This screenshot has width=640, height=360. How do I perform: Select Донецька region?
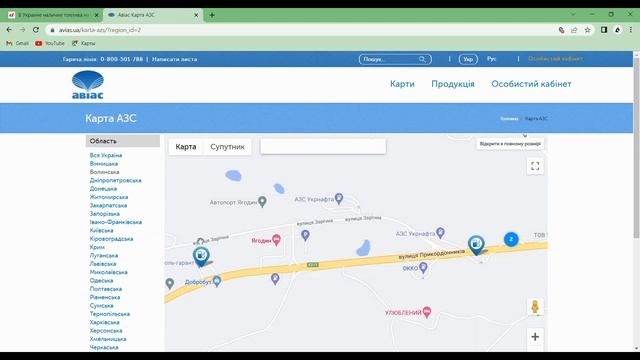(103, 189)
